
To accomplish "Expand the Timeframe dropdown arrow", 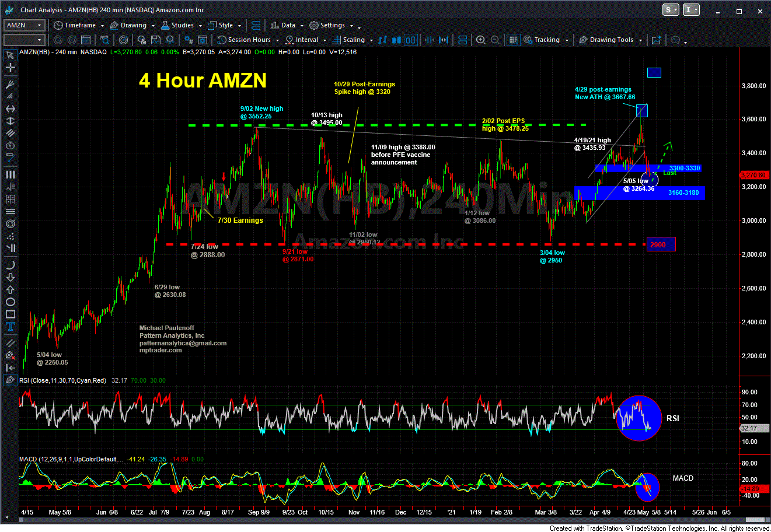I will 102,26.
